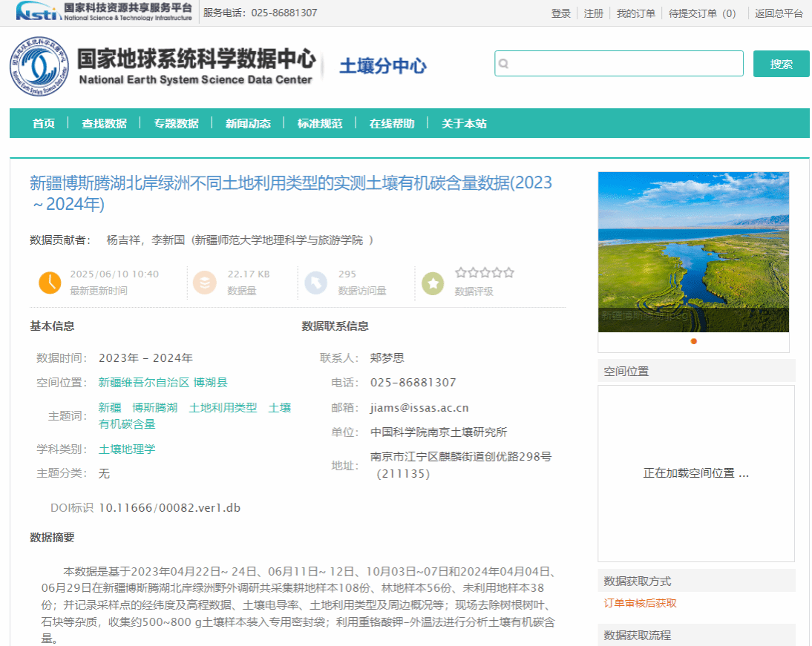Click the green star rating badge icon
Image resolution: width=812 pixels, height=646 pixels.
pos(433,283)
